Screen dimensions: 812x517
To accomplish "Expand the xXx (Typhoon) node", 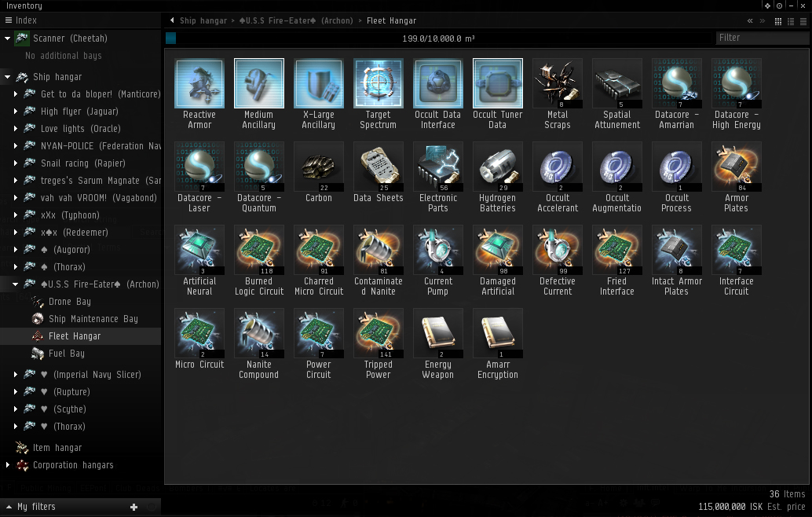I will 16,215.
